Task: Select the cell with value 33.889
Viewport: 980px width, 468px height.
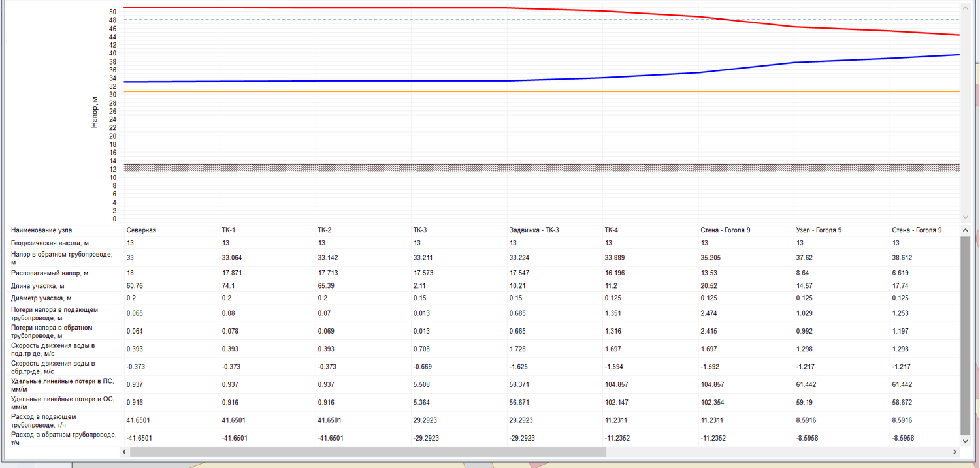Action: (x=615, y=258)
